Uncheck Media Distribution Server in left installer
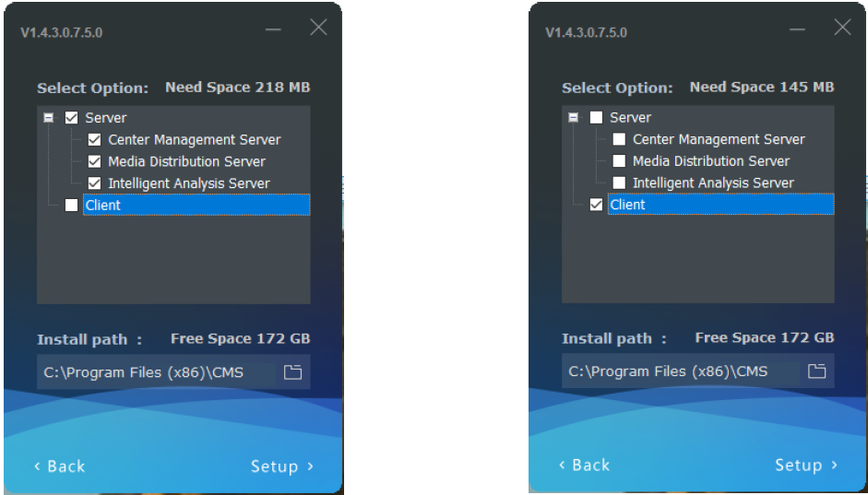 point(95,161)
